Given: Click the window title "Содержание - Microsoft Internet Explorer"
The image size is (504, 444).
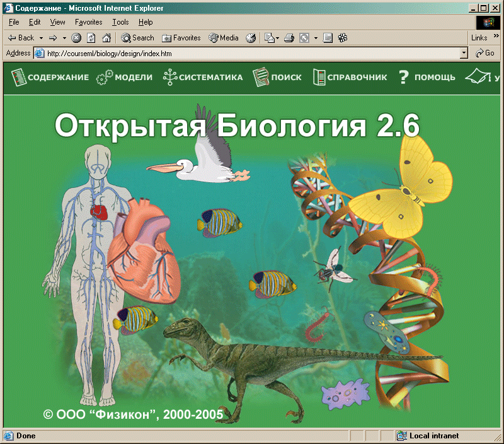Looking at the screenshot, I should click(x=89, y=8).
